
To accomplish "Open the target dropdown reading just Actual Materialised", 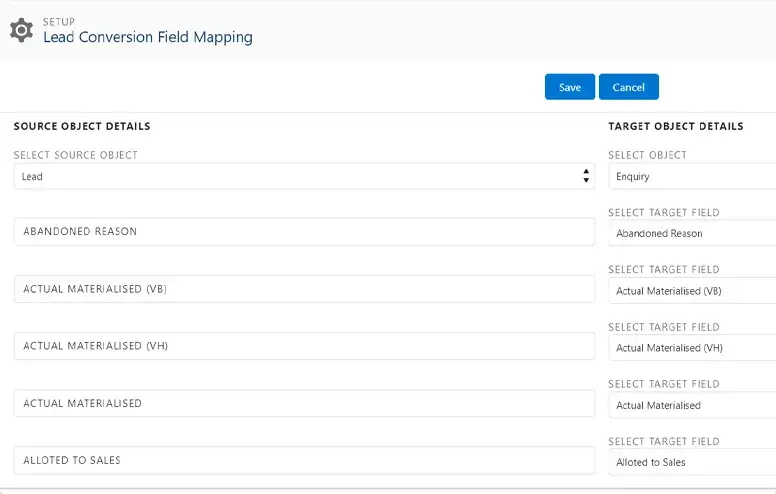I will (x=692, y=405).
